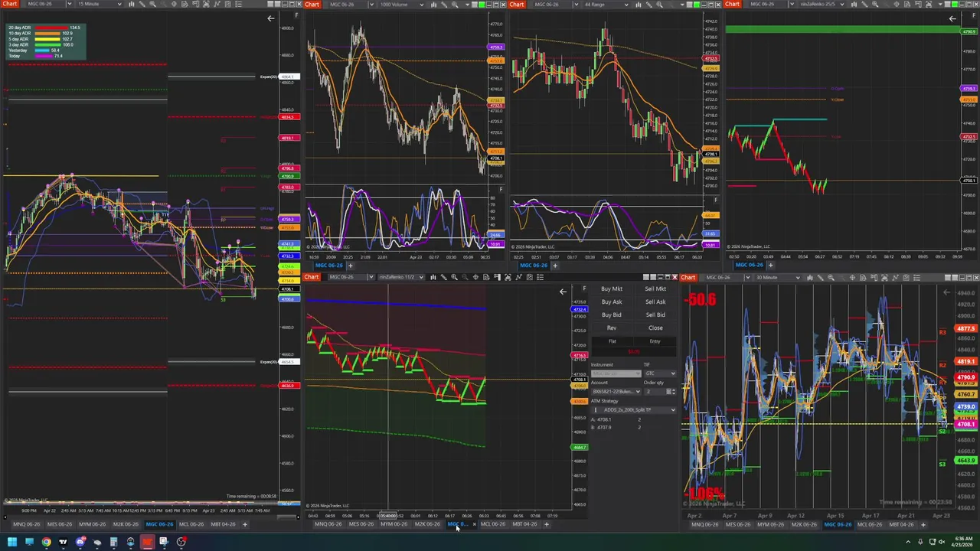Screen dimensions: 980x551
Task: Switch to MCL 06-26 tab in left window
Action: tap(191, 524)
